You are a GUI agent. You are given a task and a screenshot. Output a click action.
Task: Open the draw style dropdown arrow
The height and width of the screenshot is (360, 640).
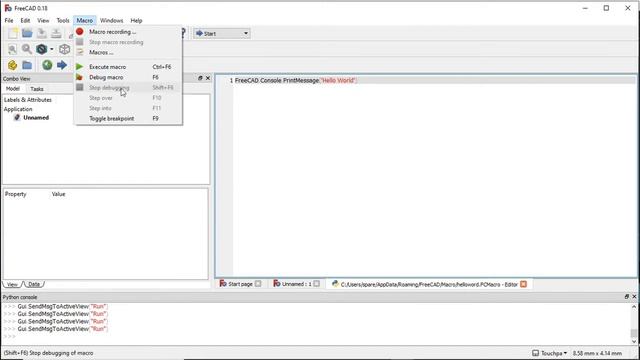pos(51,49)
